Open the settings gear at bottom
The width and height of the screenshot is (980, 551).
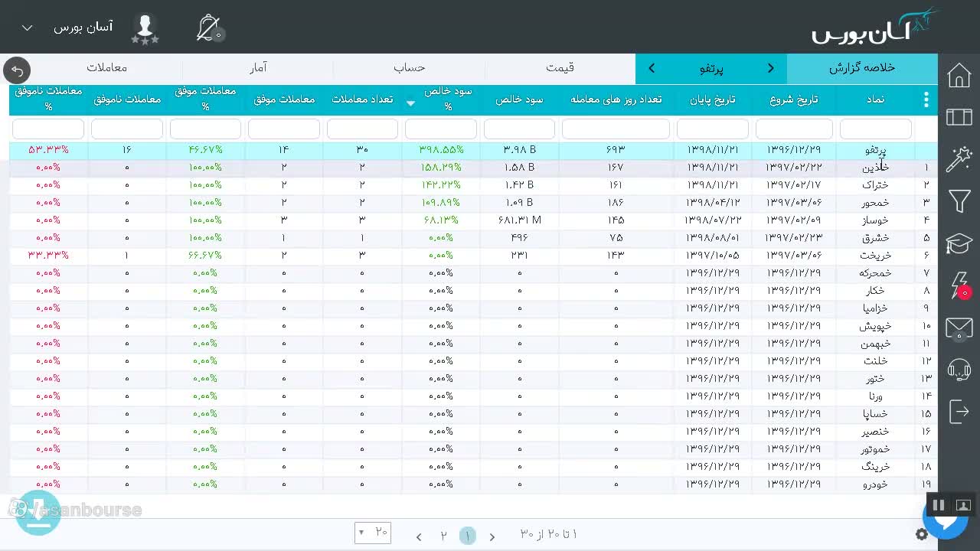tap(922, 535)
